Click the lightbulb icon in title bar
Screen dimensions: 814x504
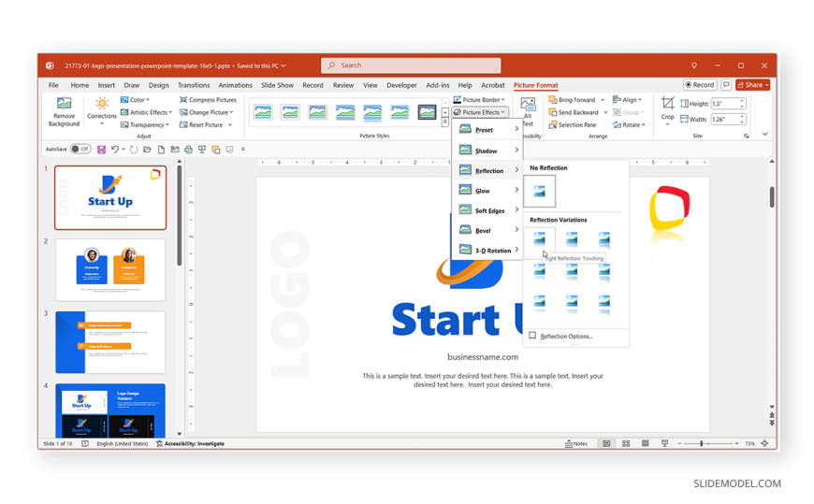click(694, 65)
